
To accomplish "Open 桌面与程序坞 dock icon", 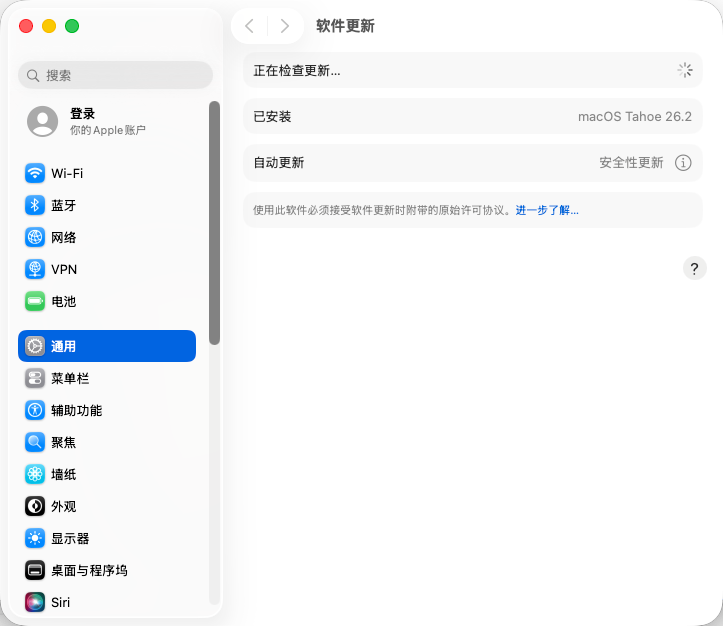I will [x=35, y=570].
